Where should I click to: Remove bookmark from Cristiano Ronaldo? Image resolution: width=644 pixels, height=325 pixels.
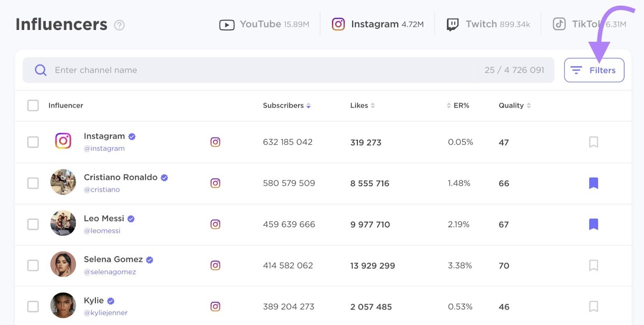593,183
